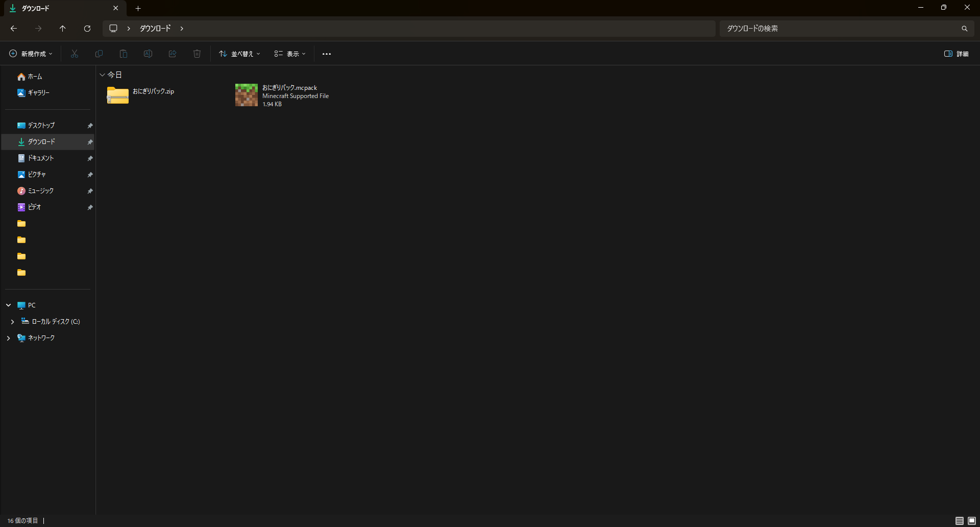Click the trash delete icon

pyautogui.click(x=197, y=54)
